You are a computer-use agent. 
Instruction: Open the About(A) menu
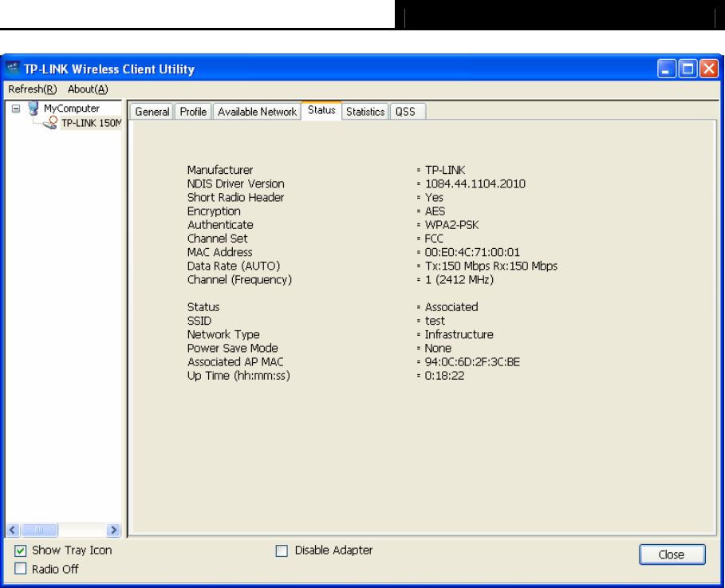(x=88, y=89)
